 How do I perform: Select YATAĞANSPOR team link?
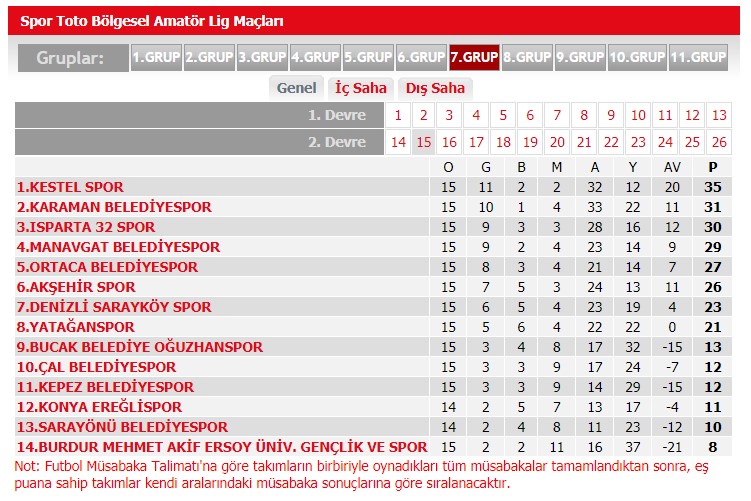tap(75, 327)
